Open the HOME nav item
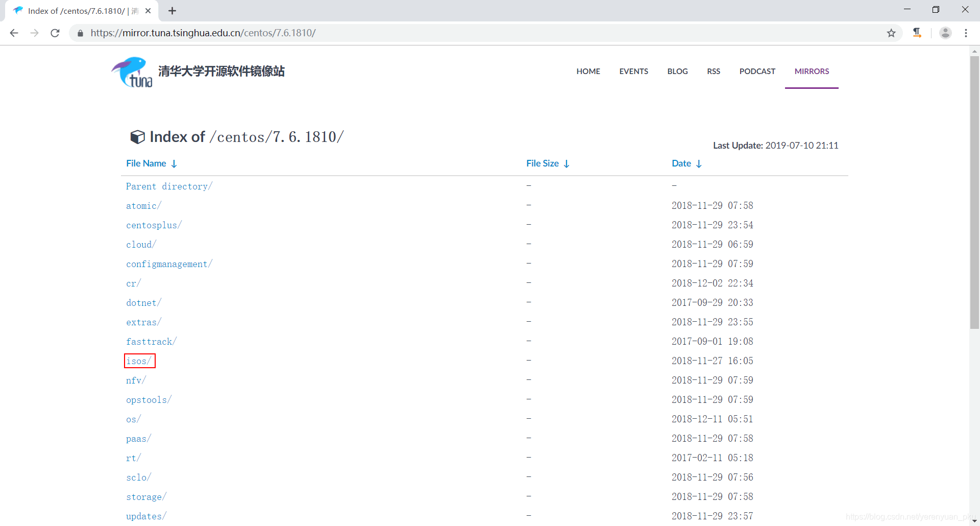980x526 pixels. coord(588,71)
